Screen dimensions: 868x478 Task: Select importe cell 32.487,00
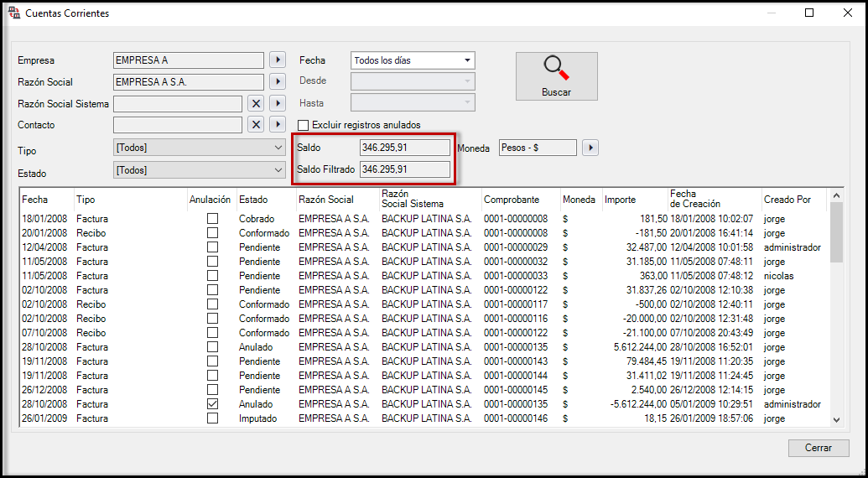[x=647, y=247]
